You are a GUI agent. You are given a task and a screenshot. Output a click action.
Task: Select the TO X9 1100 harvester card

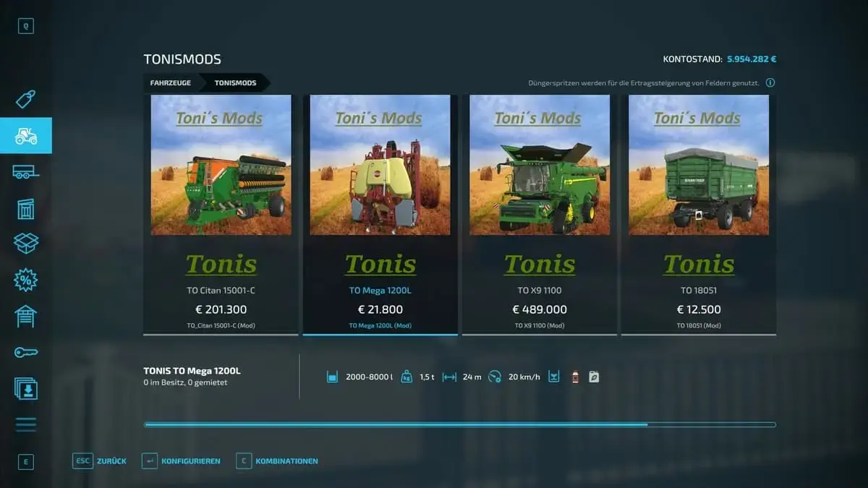(540, 215)
